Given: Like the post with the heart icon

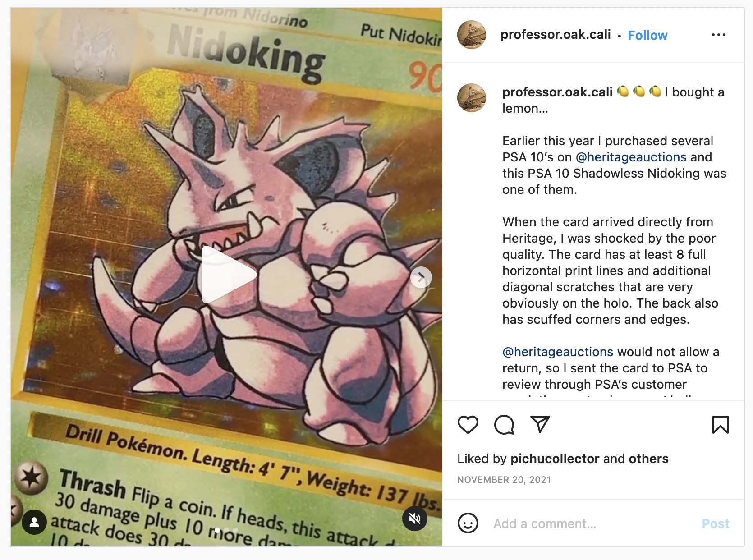Looking at the screenshot, I should click(x=468, y=425).
